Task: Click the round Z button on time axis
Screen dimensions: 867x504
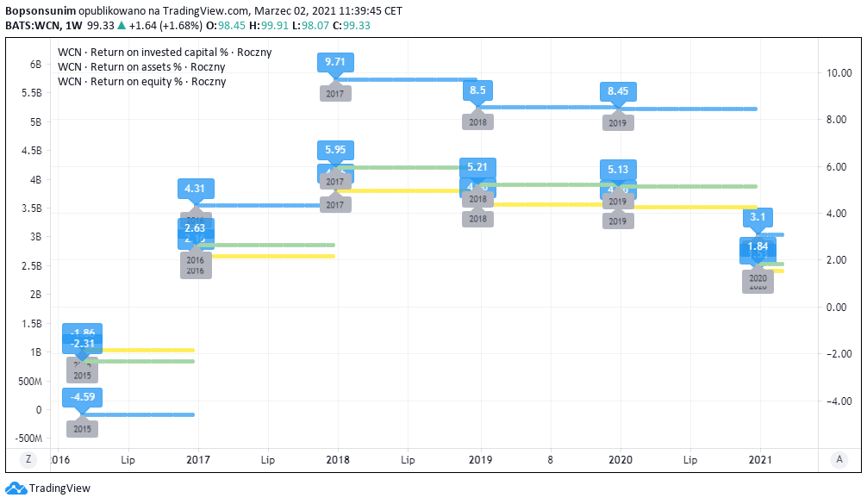Action: pyautogui.click(x=28, y=459)
